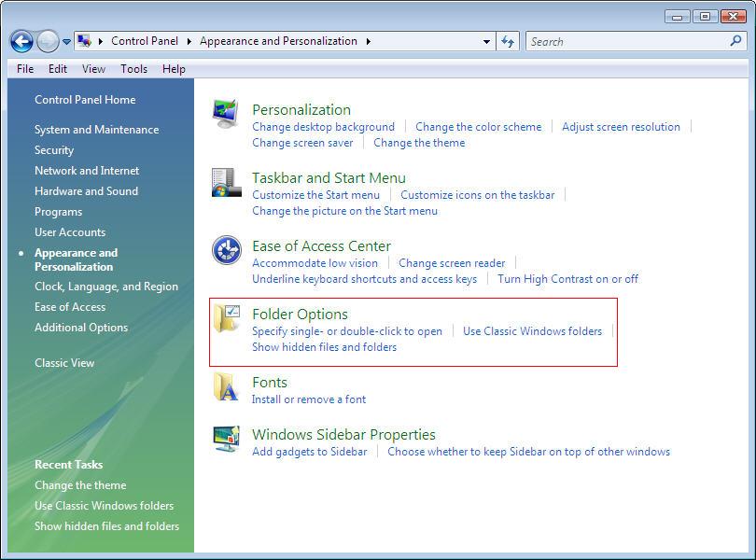
Task: Open the Edit menu
Action: 58,69
